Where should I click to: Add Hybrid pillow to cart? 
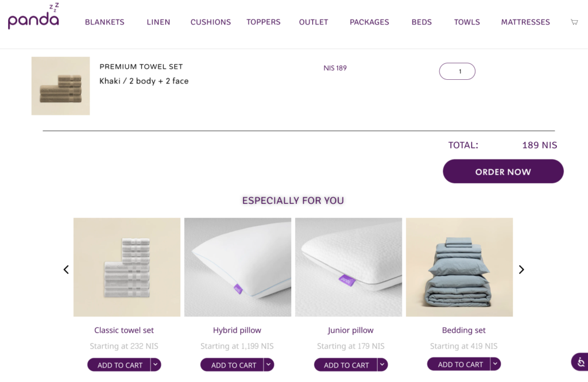click(233, 365)
